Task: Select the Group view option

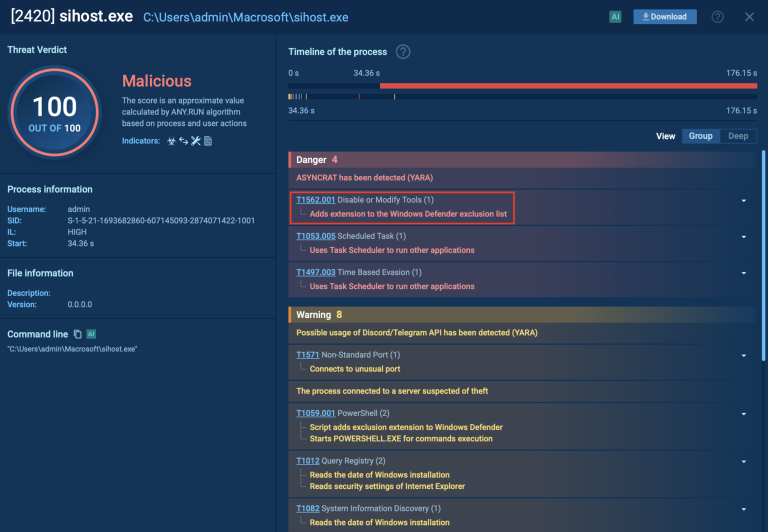Action: pyautogui.click(x=701, y=135)
